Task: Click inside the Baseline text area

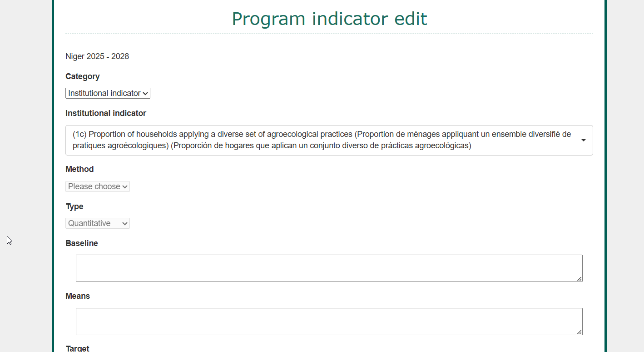Action: pos(329,268)
